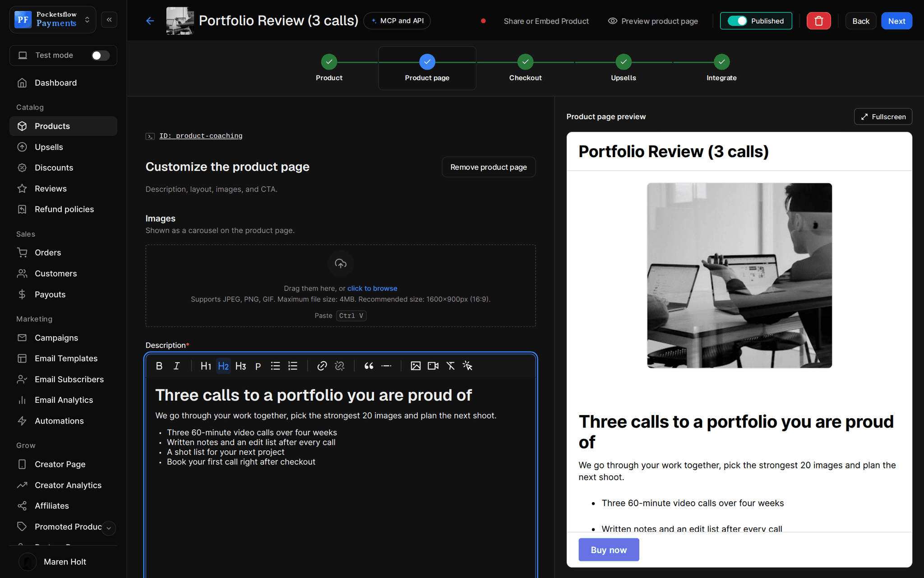Open Email Templates in sidebar

[63, 359]
